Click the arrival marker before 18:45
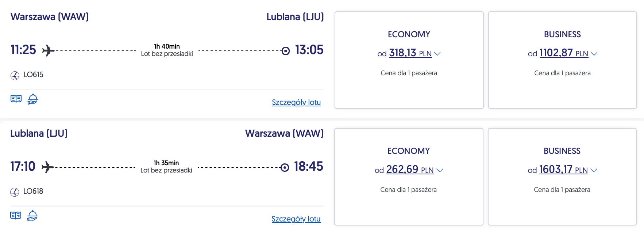The height and width of the screenshot is (231, 644). 285,167
